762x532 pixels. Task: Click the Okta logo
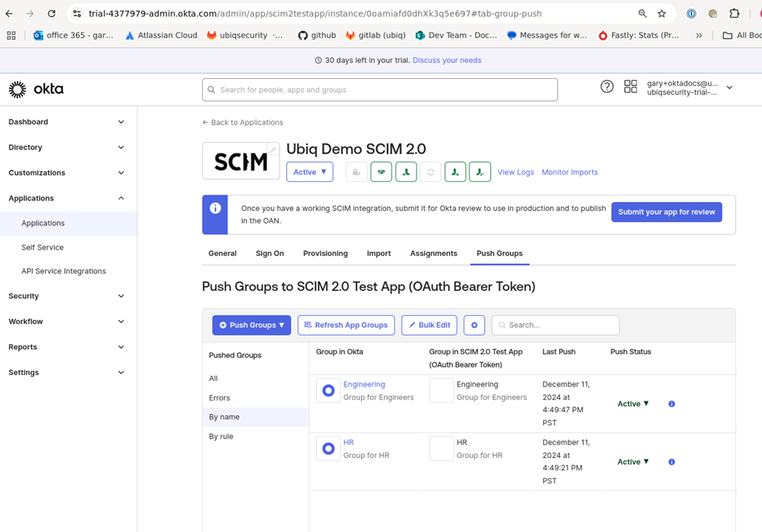pyautogui.click(x=36, y=89)
